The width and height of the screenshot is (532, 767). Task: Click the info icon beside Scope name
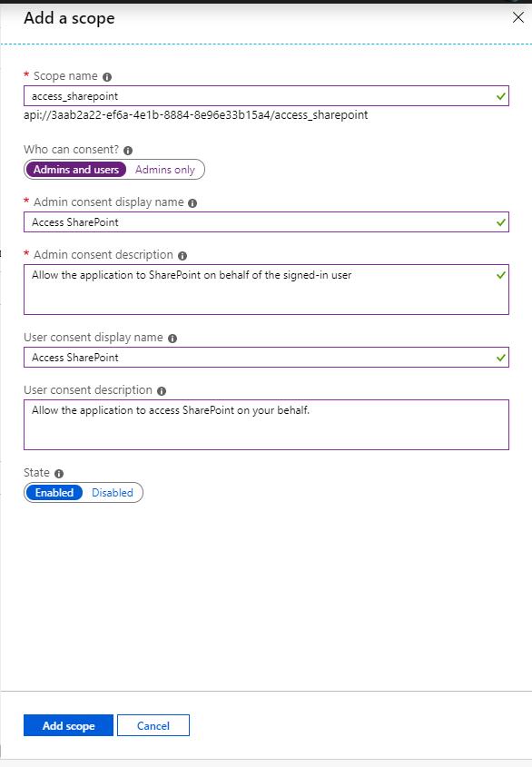107,77
